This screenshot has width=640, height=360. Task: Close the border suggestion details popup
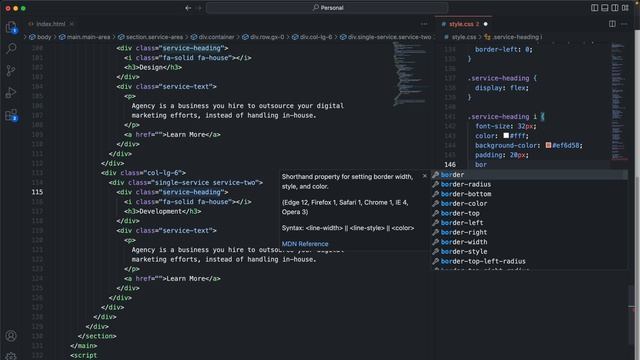[424, 176]
